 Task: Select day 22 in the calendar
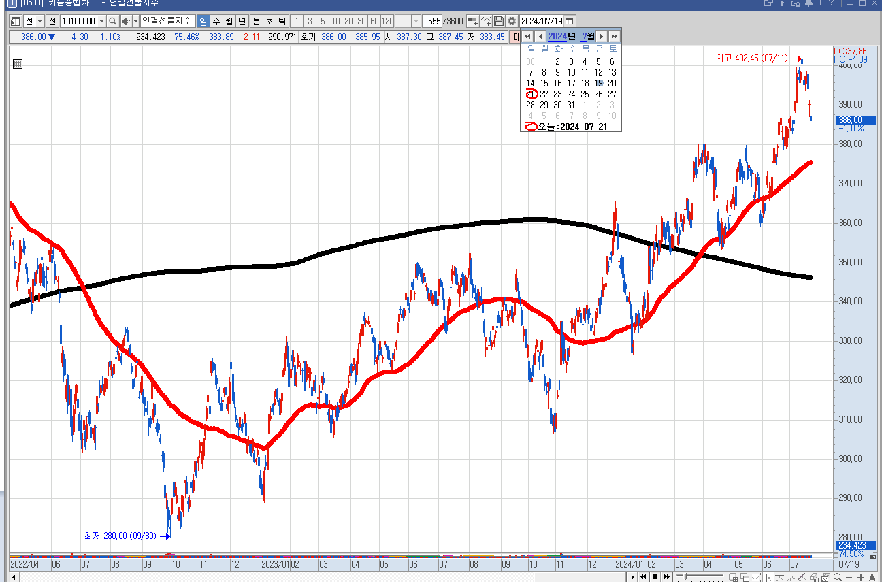click(x=544, y=94)
